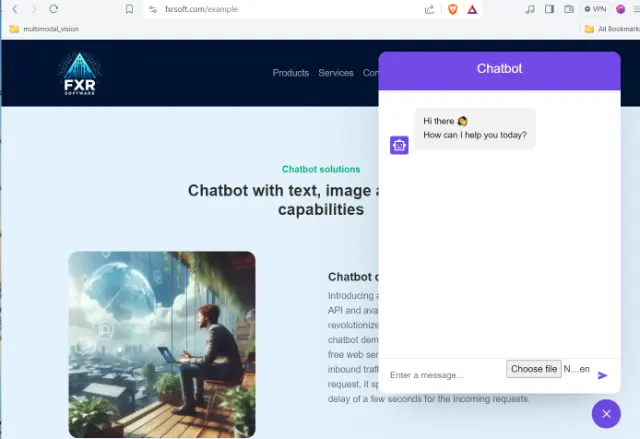
Task: Toggle the VPN button
Action: click(x=596, y=9)
